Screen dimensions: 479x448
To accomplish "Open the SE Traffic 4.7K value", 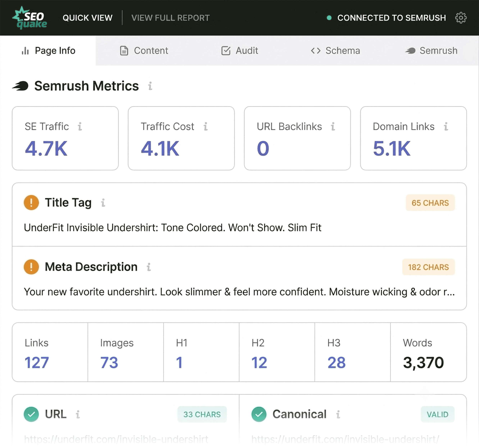I will click(x=46, y=149).
